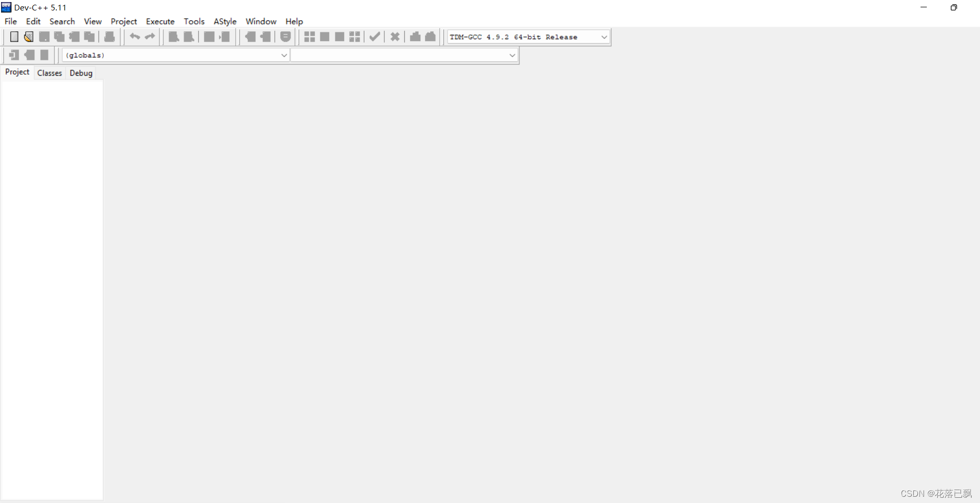980x503 pixels.
Task: Click the Insert snippet icon in second toolbar
Action: pyautogui.click(x=14, y=55)
